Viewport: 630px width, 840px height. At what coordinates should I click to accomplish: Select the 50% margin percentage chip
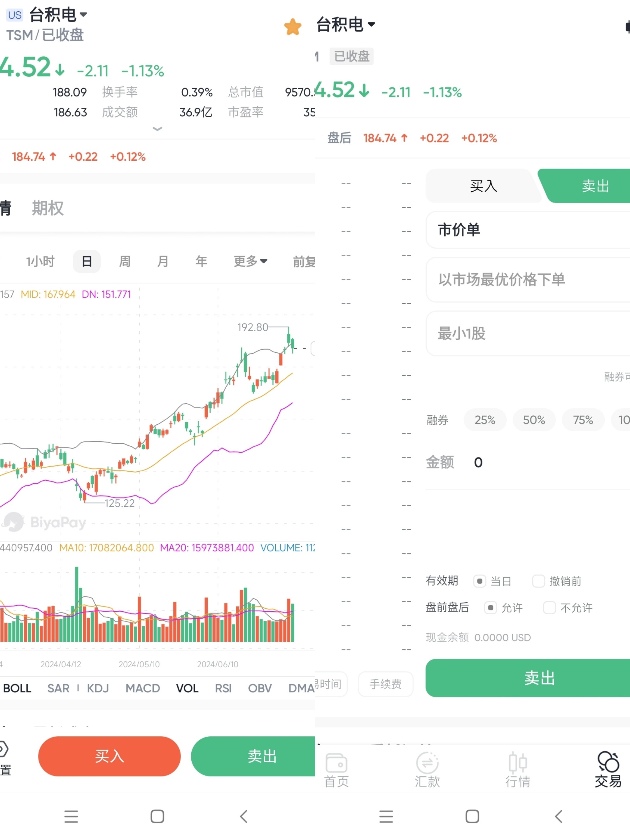[x=534, y=420]
